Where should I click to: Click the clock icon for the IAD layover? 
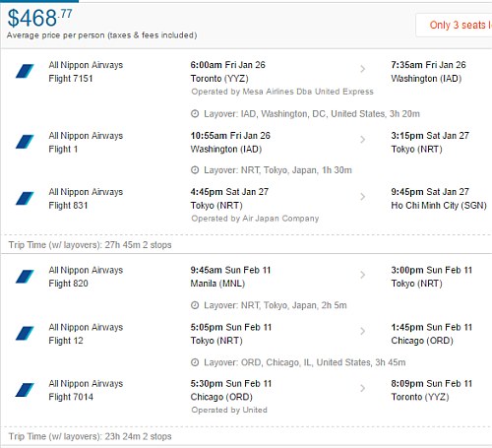tap(195, 114)
